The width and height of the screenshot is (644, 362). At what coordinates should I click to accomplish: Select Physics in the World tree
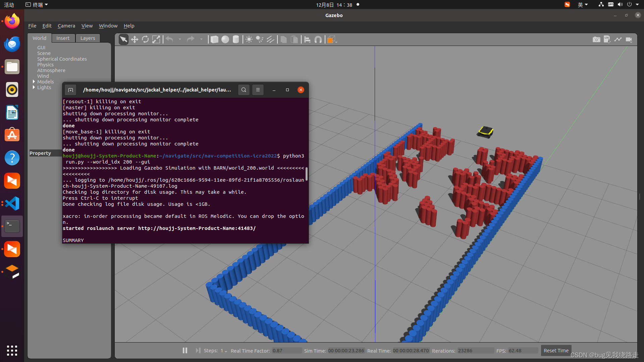coord(45,65)
